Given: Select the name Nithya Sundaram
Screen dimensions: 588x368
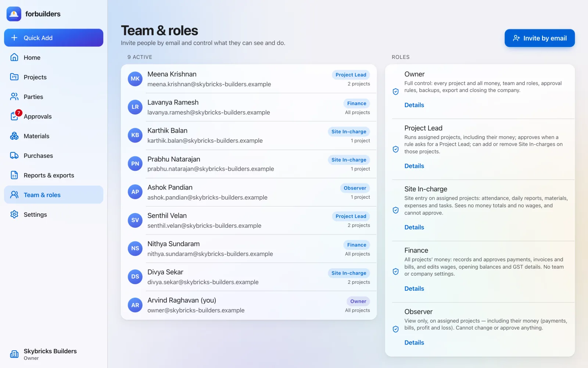Looking at the screenshot, I should click(173, 244).
